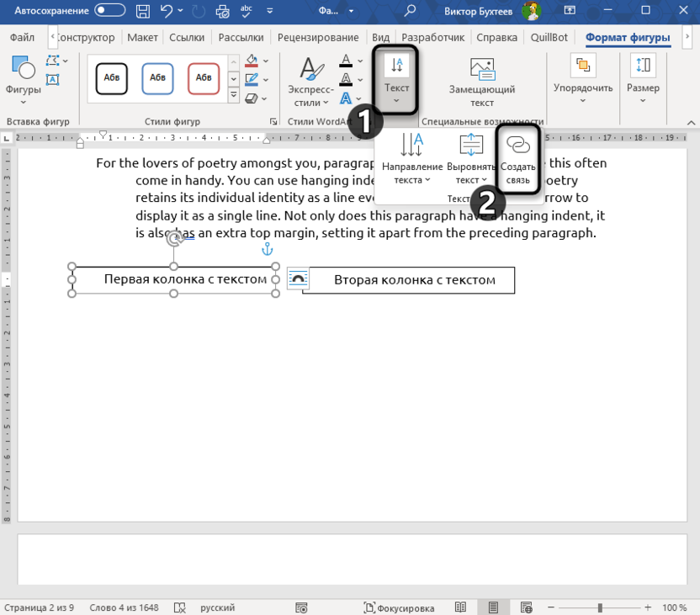Click the Focus (Фокусировка) button

(x=400, y=607)
